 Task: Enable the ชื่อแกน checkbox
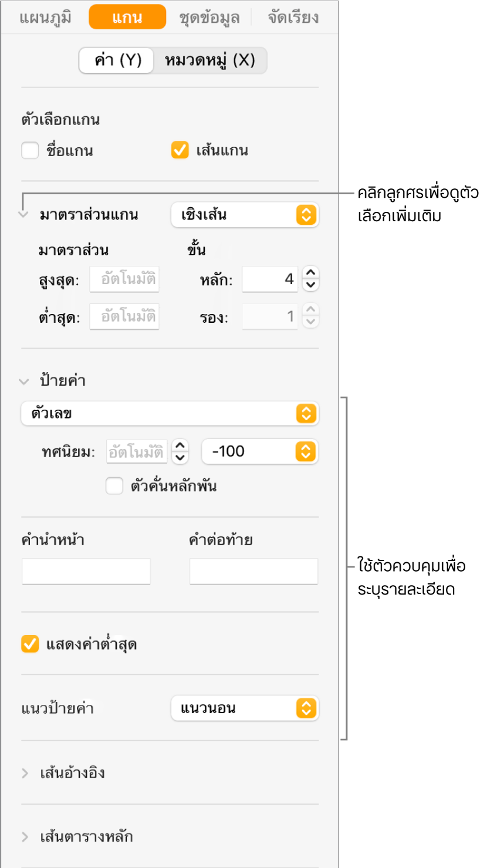pos(29,151)
